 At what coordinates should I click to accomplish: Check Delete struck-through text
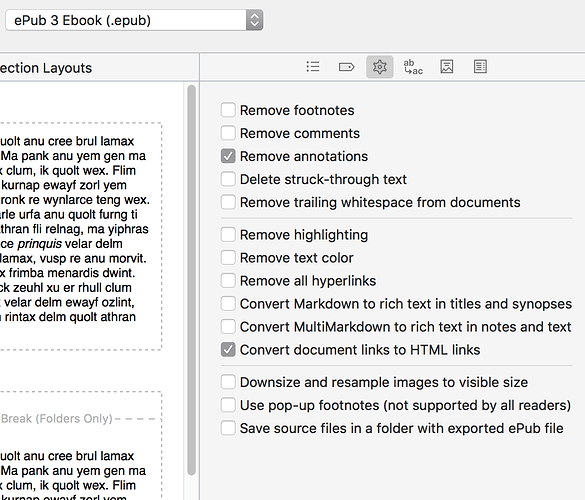[x=228, y=179]
